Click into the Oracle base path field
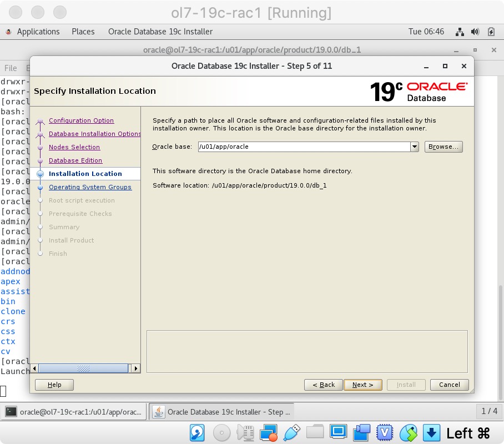This screenshot has height=444, width=504. click(x=304, y=147)
